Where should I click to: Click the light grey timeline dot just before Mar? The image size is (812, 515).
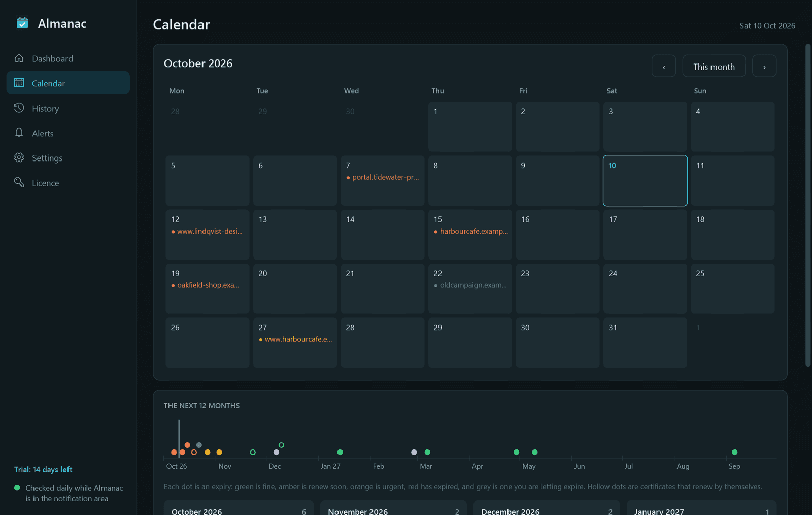[414, 452]
